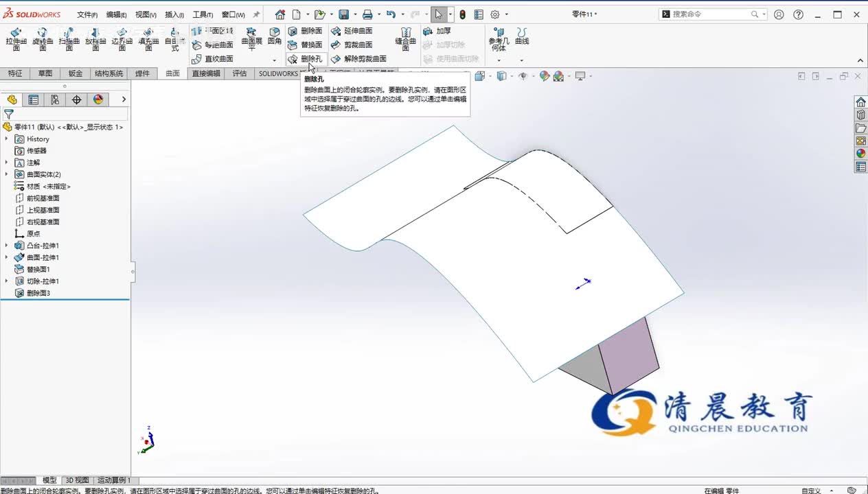Switch to the 草图 sketch tab
This screenshot has width=868, height=494.
[45, 73]
